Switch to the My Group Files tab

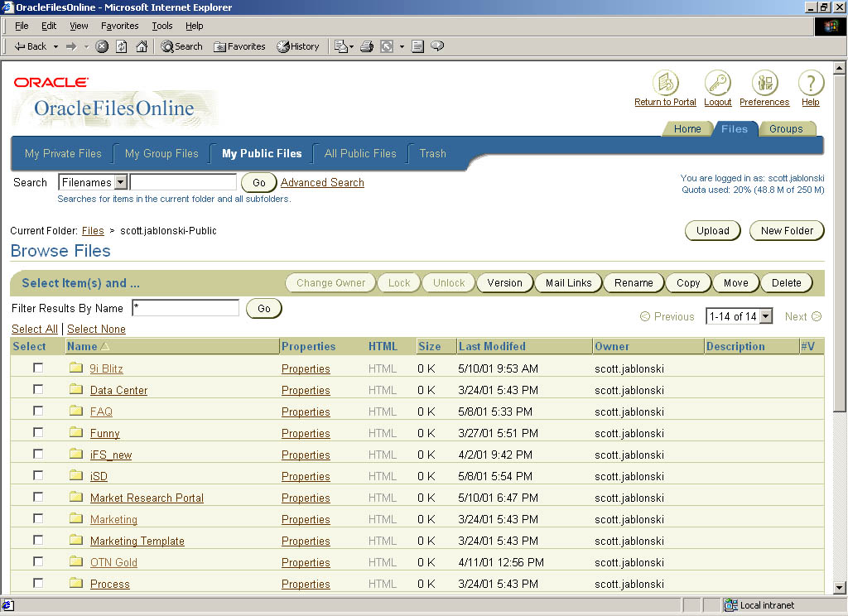pyautogui.click(x=161, y=154)
